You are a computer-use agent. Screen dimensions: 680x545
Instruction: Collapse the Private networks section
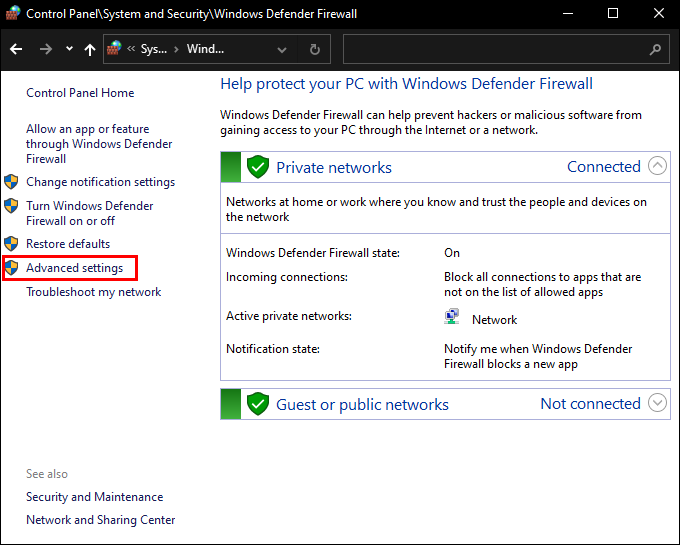(657, 167)
